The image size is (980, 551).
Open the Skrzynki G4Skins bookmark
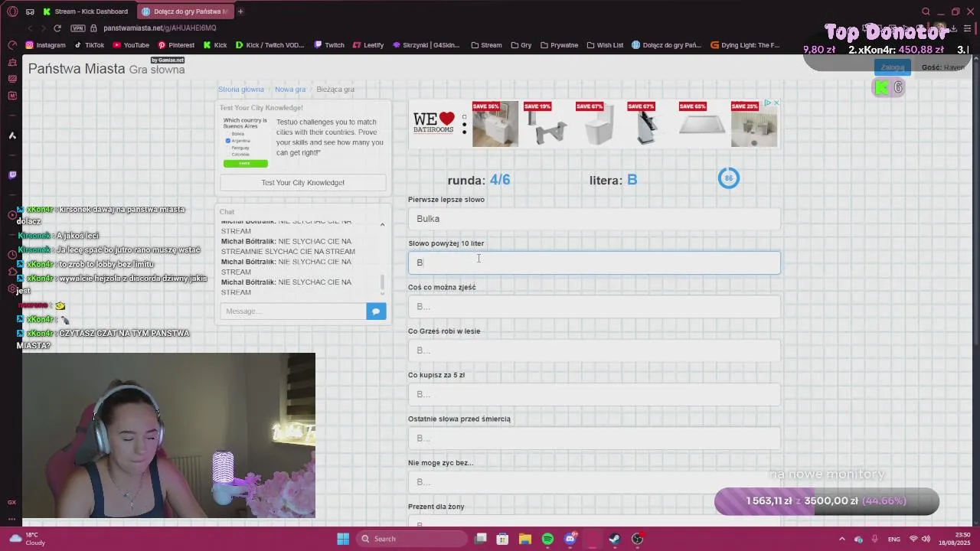click(426, 45)
